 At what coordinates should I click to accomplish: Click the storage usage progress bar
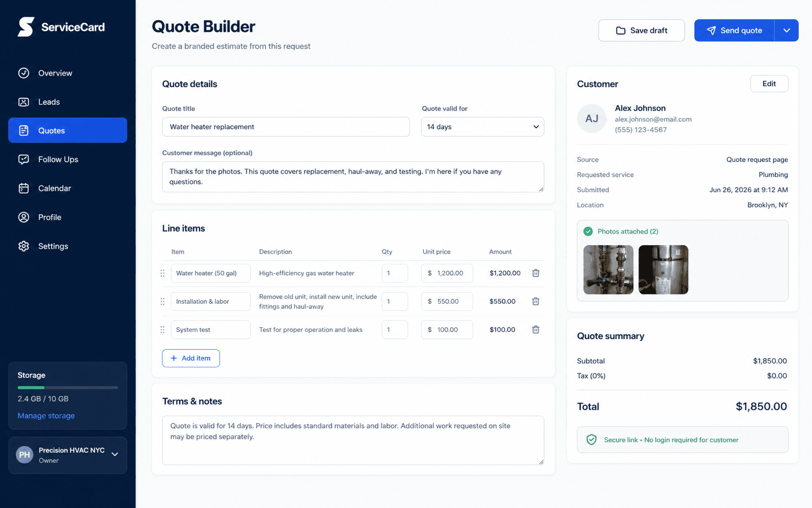[x=68, y=387]
